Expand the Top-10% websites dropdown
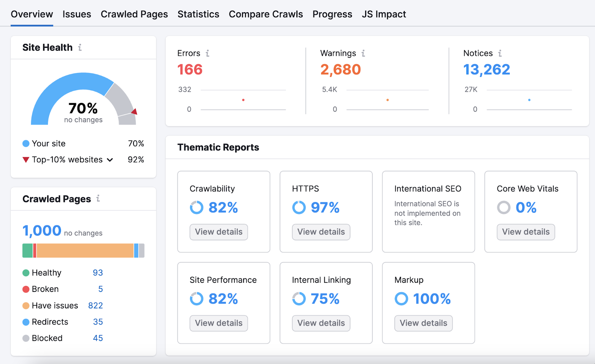Screen dimensions: 595x364 (x=110, y=160)
